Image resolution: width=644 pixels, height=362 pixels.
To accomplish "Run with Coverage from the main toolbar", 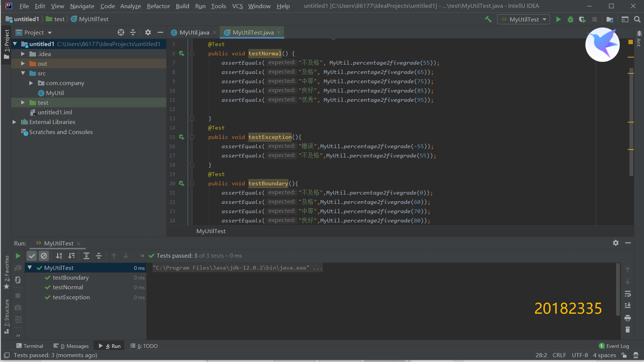I will [582, 19].
